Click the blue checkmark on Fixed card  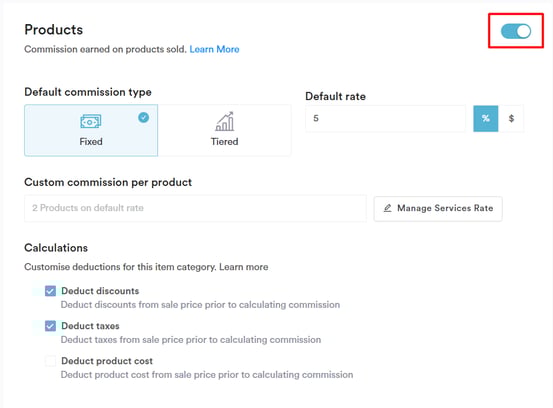pyautogui.click(x=144, y=117)
